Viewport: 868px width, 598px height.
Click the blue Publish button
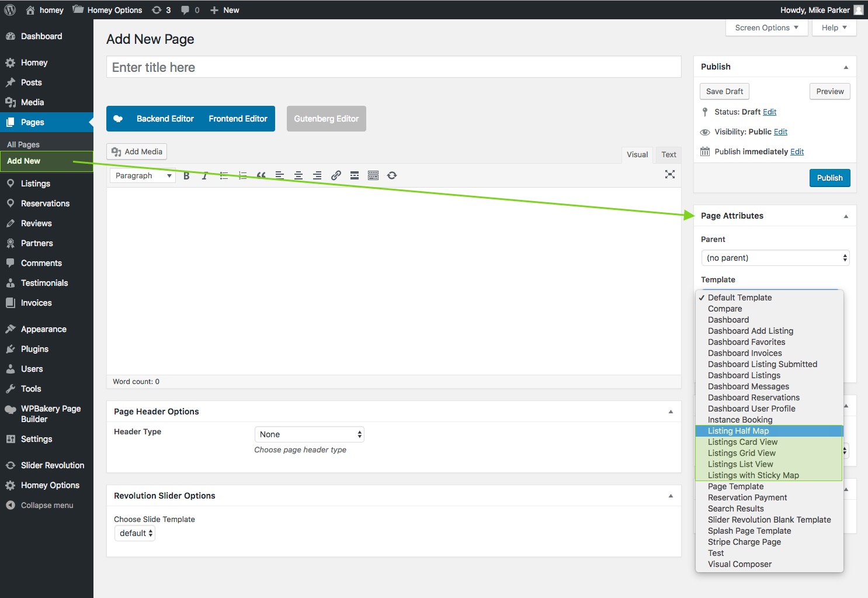pos(830,178)
